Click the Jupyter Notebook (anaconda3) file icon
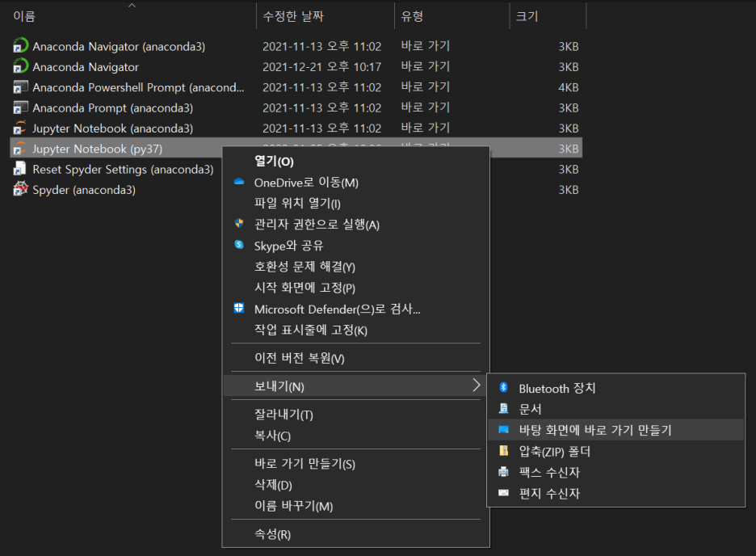The height and width of the screenshot is (556, 756). tap(20, 128)
